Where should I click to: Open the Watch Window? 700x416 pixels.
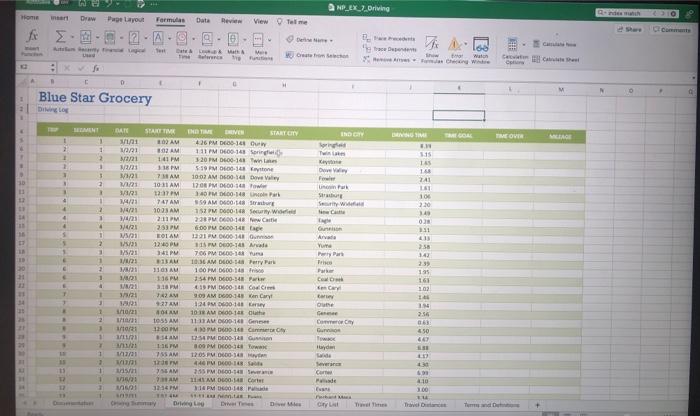[481, 50]
